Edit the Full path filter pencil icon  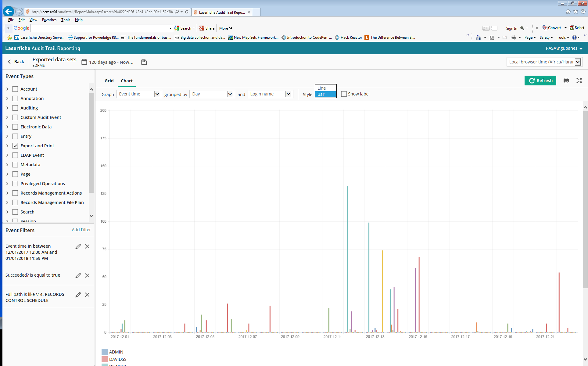tap(78, 295)
